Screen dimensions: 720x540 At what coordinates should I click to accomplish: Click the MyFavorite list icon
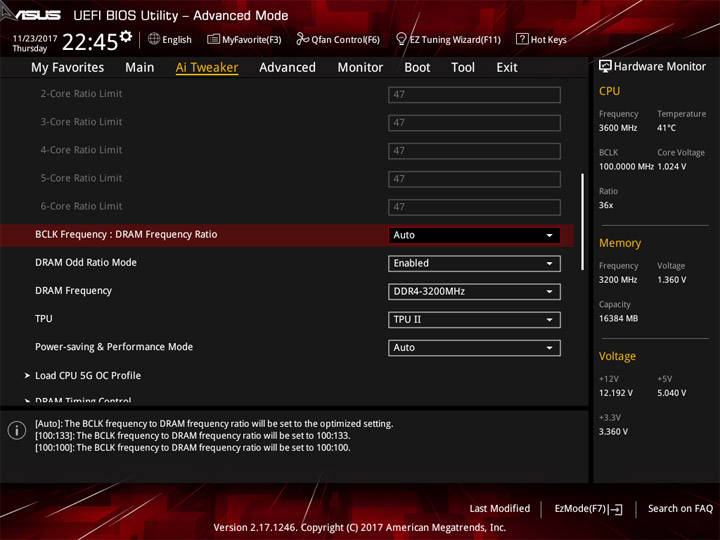tap(213, 39)
